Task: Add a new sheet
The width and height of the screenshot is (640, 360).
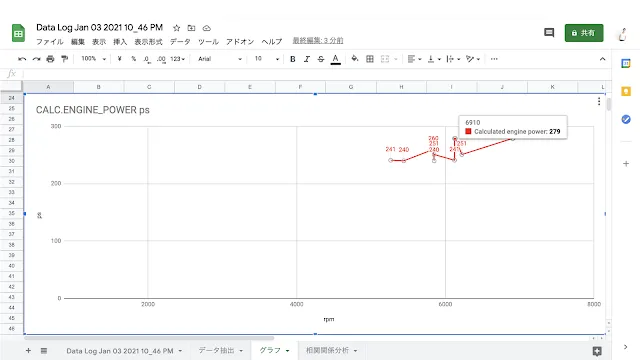Action: click(x=28, y=351)
